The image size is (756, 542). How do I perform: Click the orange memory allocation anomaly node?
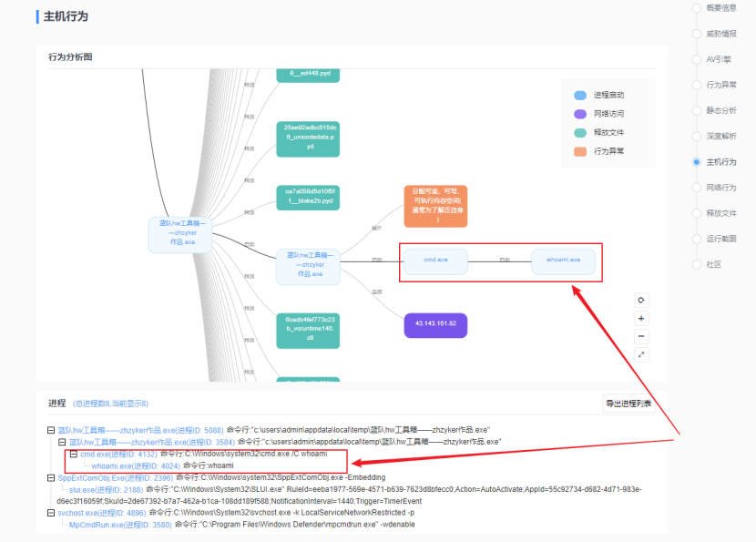tap(435, 205)
